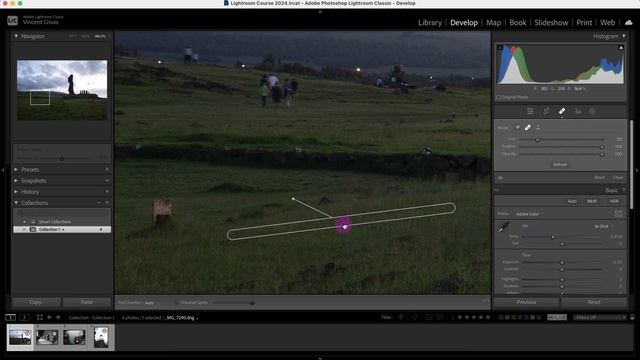
Task: Enable Visualize Spots checkbox
Action: pyautogui.click(x=176, y=303)
